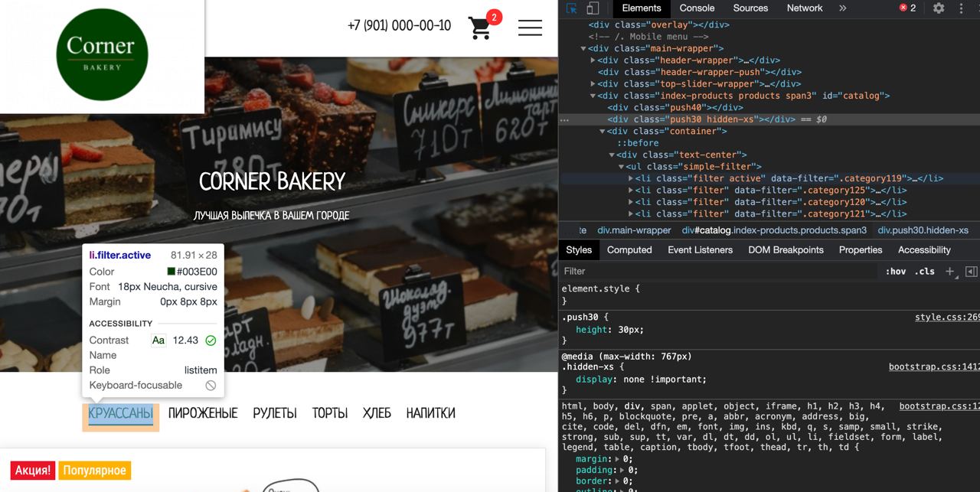The height and width of the screenshot is (492, 980).
Task: Activate the inspect element picker icon
Action: click(572, 8)
